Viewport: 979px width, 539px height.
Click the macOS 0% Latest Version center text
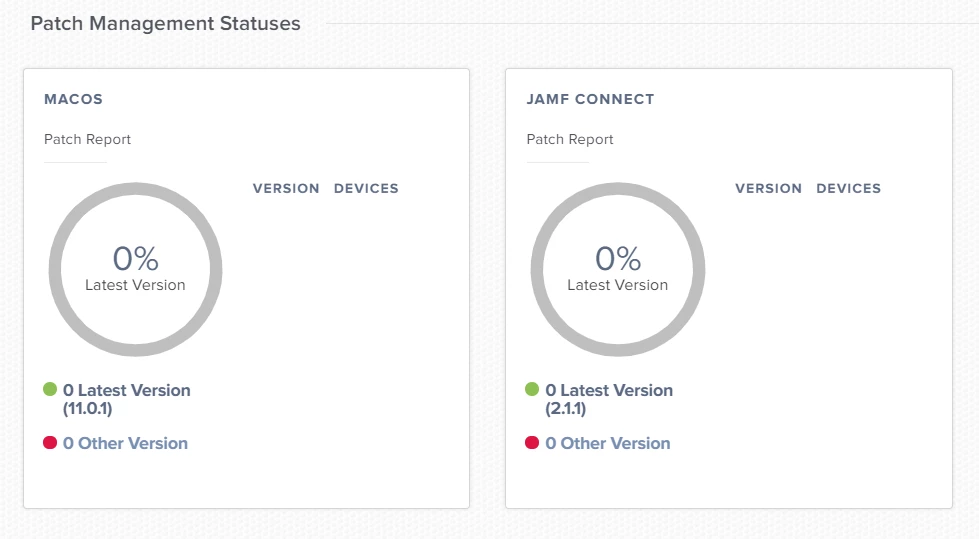click(135, 269)
